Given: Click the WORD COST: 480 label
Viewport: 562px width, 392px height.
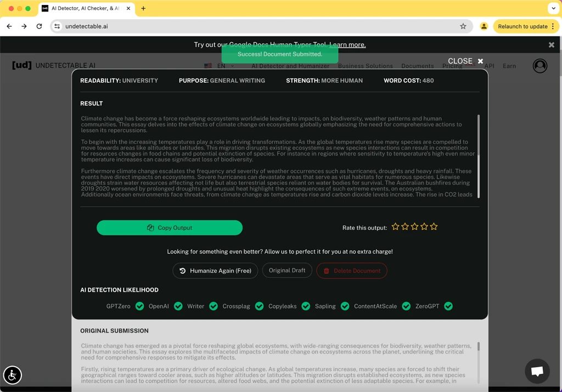Looking at the screenshot, I should tap(408, 81).
